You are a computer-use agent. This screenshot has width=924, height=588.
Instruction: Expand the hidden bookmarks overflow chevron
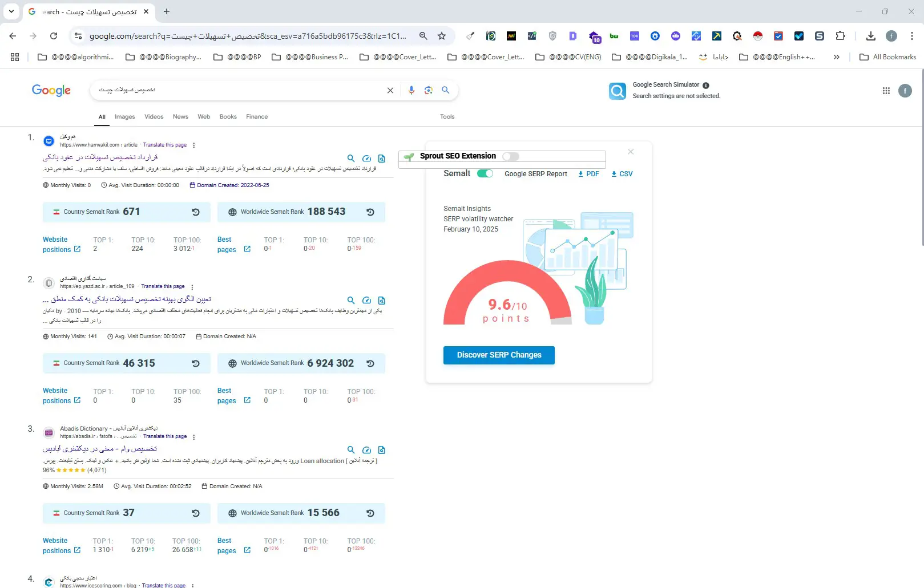click(836, 57)
